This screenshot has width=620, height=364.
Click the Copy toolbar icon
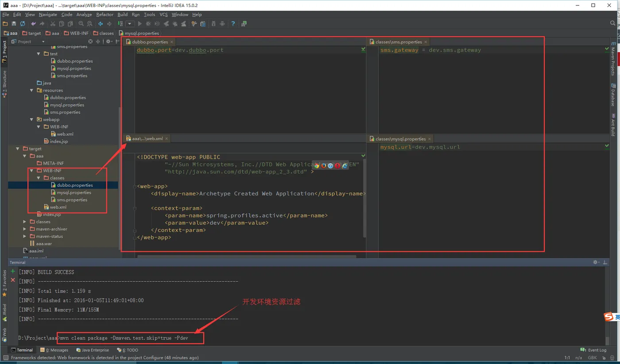pyautogui.click(x=62, y=24)
